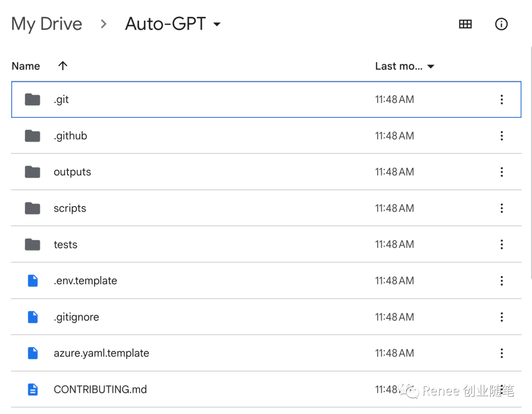Screen dimensions: 532x414
Task: Click the azure.yaml.template file icon
Action: coord(33,353)
